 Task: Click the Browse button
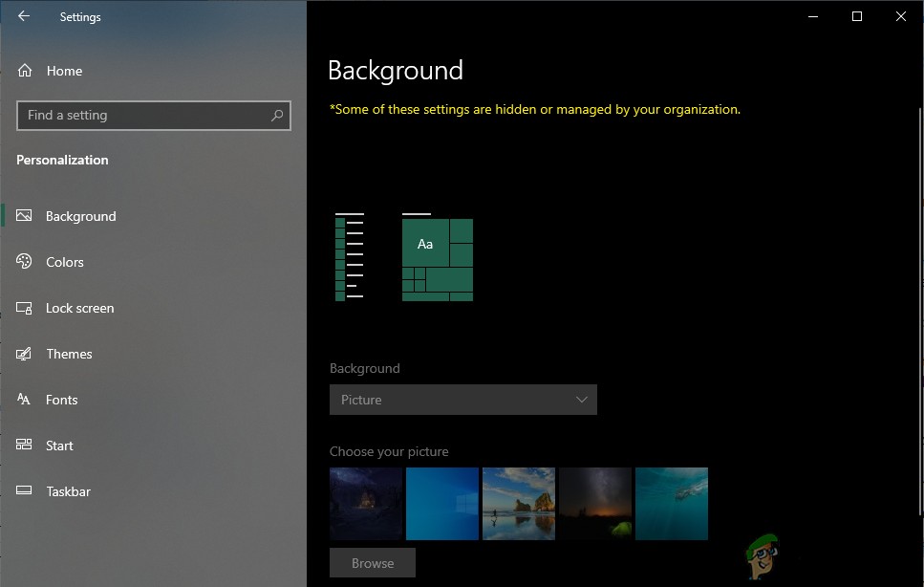pyautogui.click(x=373, y=563)
